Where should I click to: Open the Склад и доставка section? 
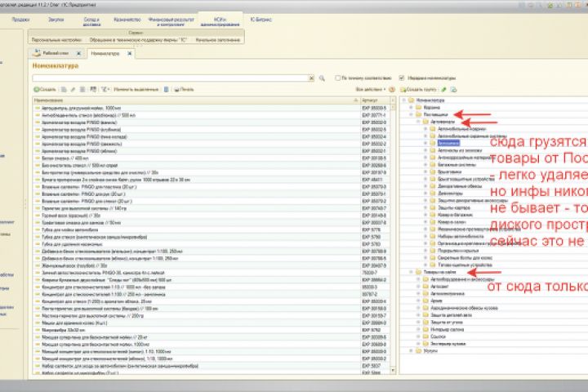click(x=91, y=22)
